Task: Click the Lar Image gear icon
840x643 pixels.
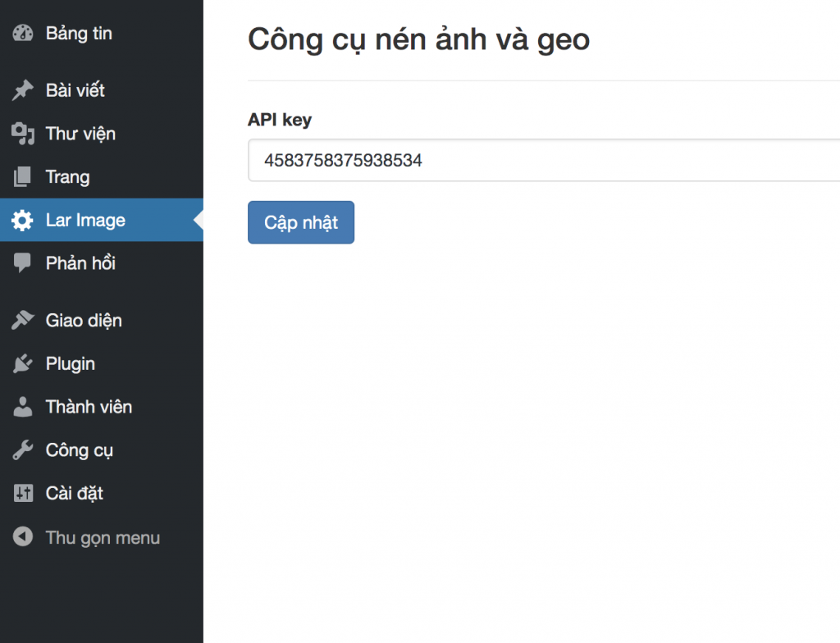Action: click(23, 221)
